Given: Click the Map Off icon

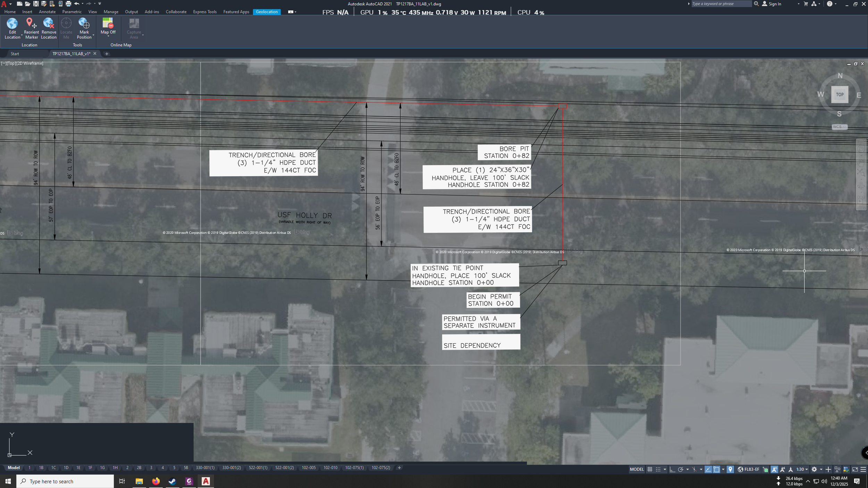Looking at the screenshot, I should pos(108,24).
